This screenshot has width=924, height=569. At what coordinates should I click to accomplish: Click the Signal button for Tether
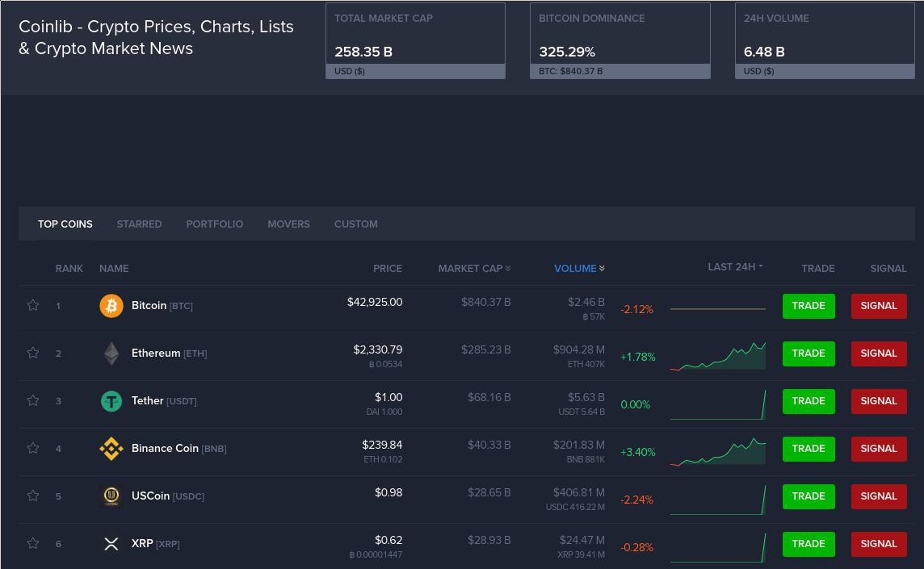click(x=879, y=401)
